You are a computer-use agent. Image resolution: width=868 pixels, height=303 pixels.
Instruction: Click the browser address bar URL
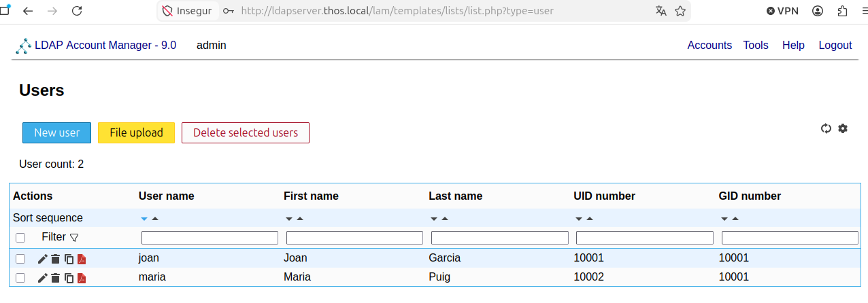tap(397, 11)
